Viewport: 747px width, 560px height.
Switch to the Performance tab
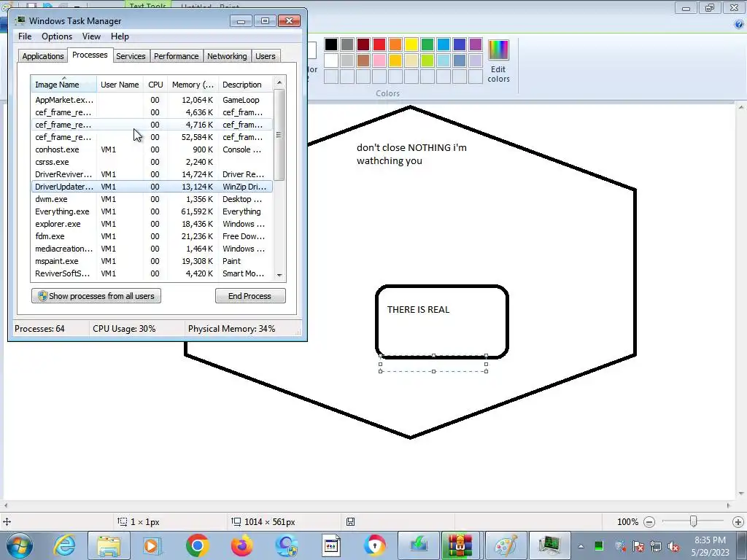(x=177, y=56)
